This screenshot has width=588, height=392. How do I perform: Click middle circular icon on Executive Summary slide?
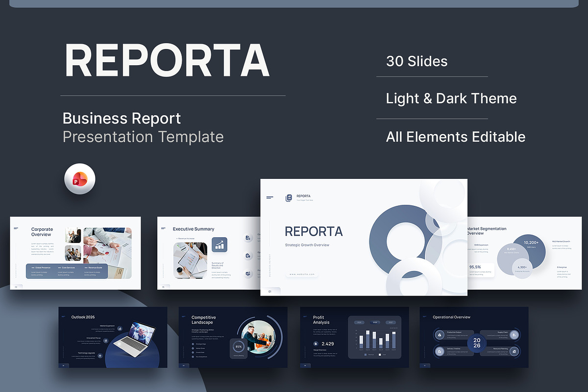tap(248, 256)
